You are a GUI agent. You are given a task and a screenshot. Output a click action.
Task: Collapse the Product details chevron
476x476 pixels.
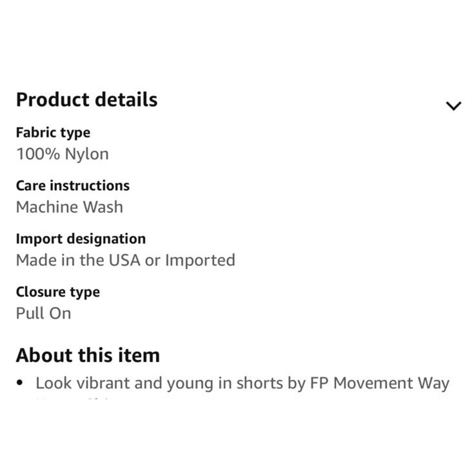pos(453,106)
